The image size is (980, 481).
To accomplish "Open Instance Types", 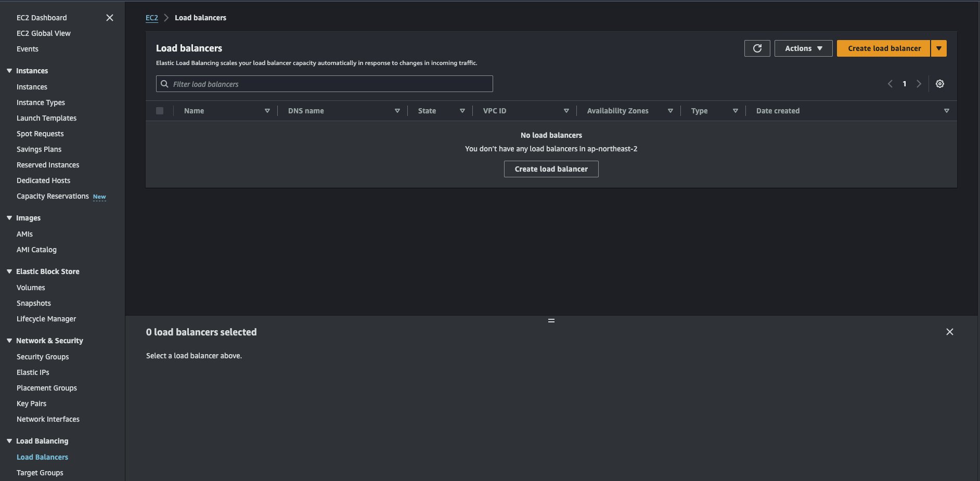I will [41, 102].
